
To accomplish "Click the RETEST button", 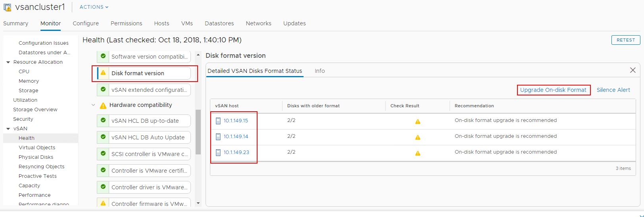I will (x=626, y=40).
